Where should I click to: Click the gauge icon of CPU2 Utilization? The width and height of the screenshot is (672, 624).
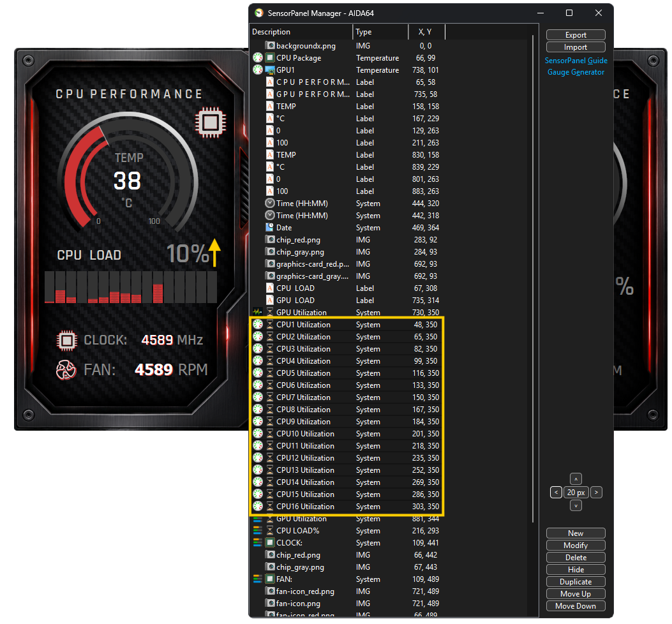(258, 336)
